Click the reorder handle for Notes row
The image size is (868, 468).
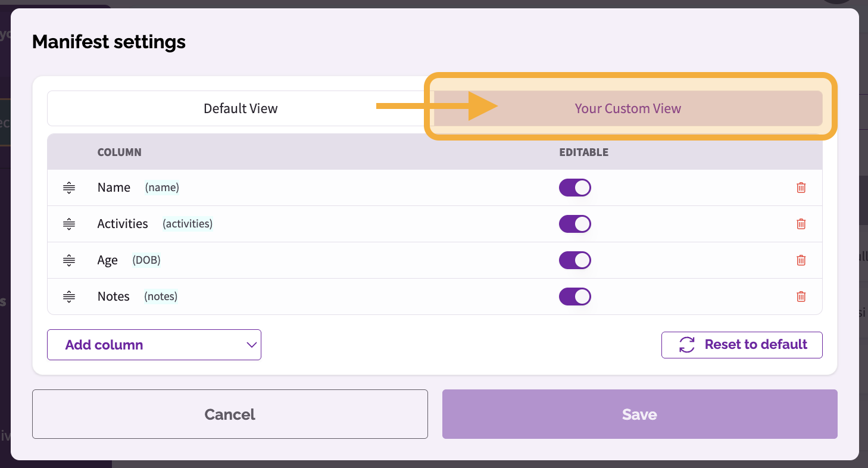click(x=69, y=297)
